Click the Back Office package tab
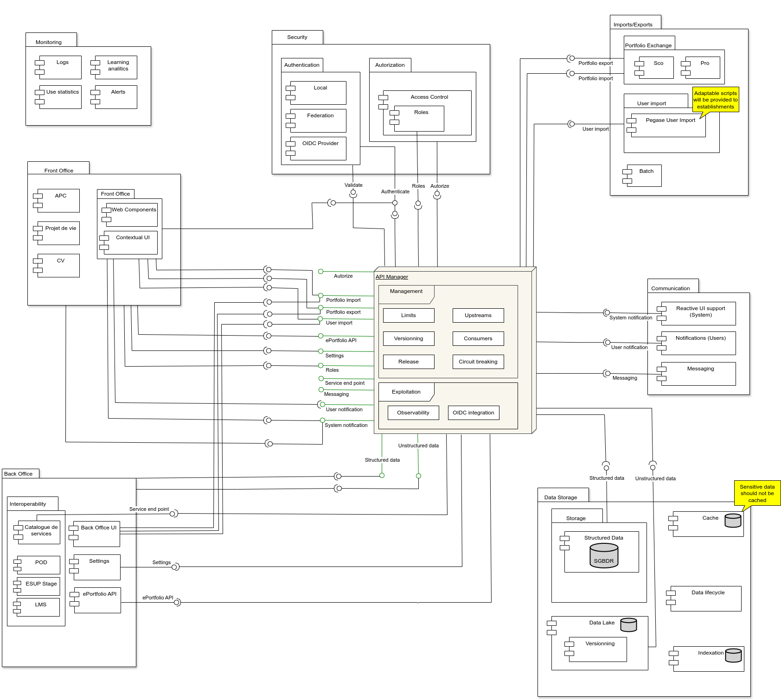 coord(20,474)
